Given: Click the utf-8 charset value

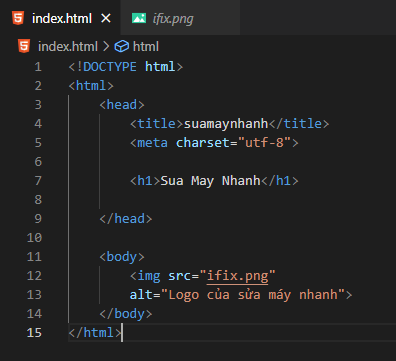Looking at the screenshot, I should (264, 143).
